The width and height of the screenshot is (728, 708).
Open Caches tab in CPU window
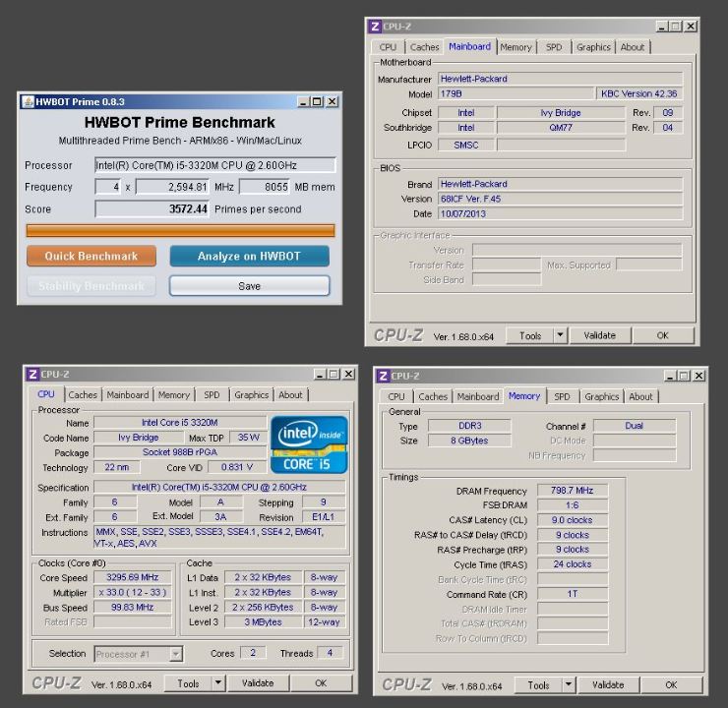coord(83,395)
